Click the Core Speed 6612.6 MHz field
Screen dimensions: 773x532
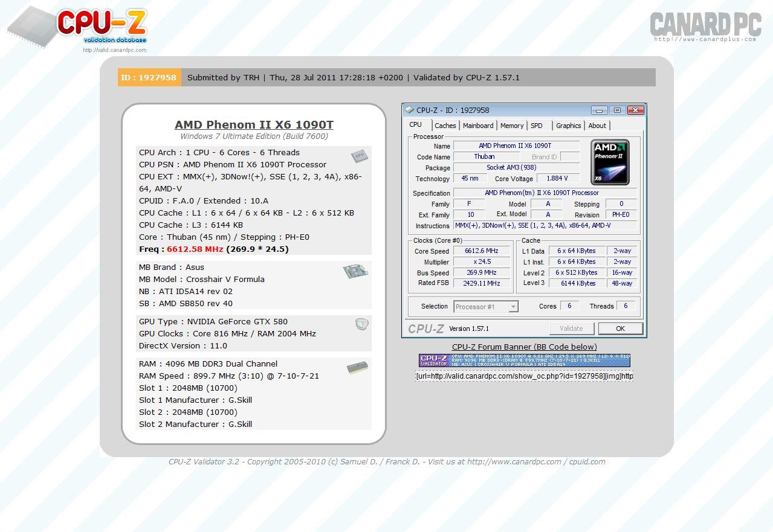point(482,251)
